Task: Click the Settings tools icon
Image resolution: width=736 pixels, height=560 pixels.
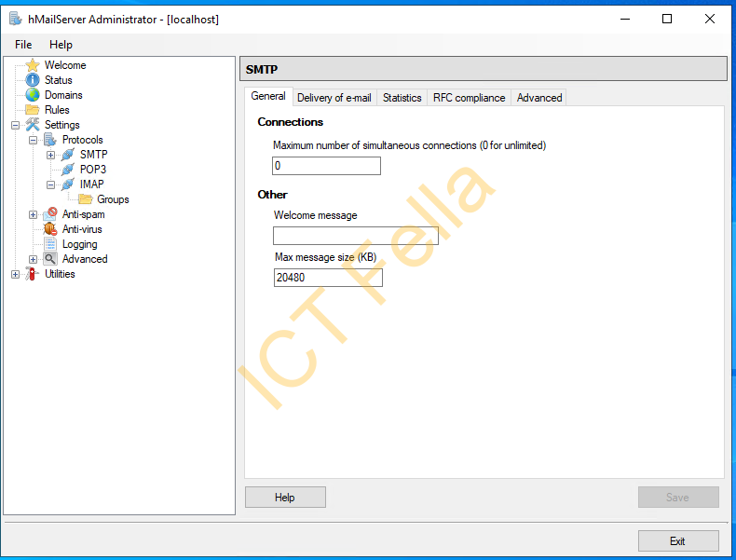Action: click(33, 125)
